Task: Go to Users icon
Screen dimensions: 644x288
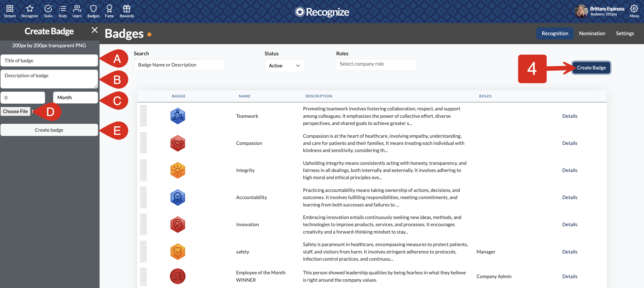Action: coord(77,9)
